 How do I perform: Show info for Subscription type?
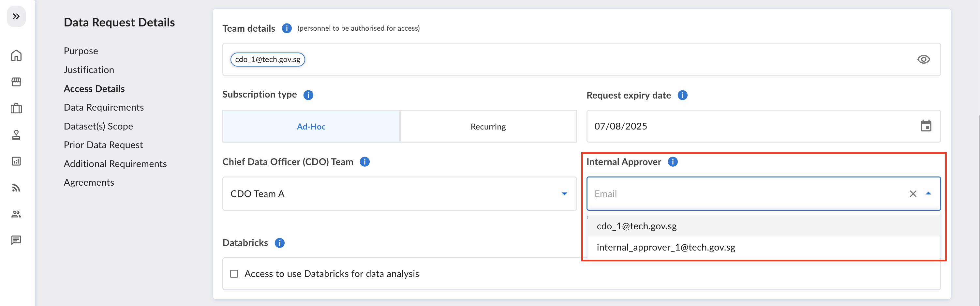click(x=308, y=95)
